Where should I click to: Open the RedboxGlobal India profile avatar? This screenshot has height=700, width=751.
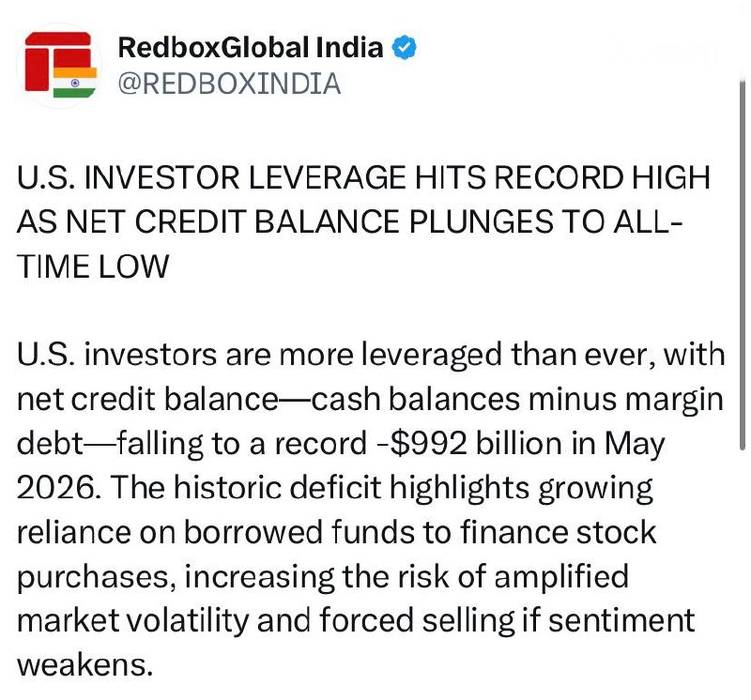click(59, 65)
